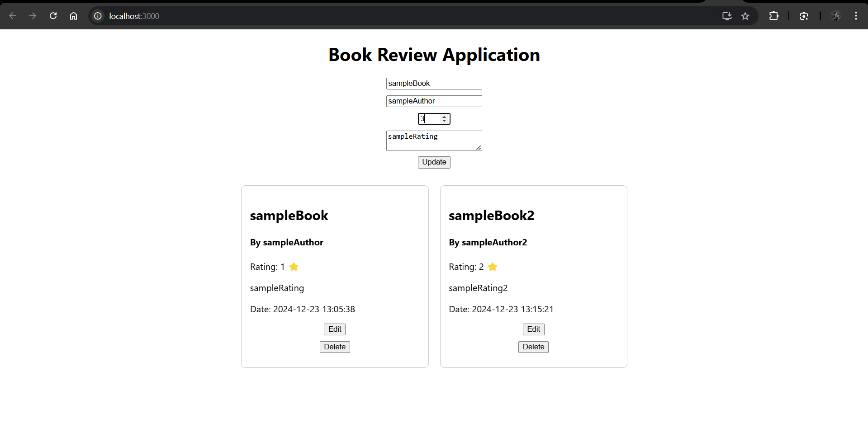Focus the author field with sampleAuthor
This screenshot has width=868, height=437.
point(434,101)
